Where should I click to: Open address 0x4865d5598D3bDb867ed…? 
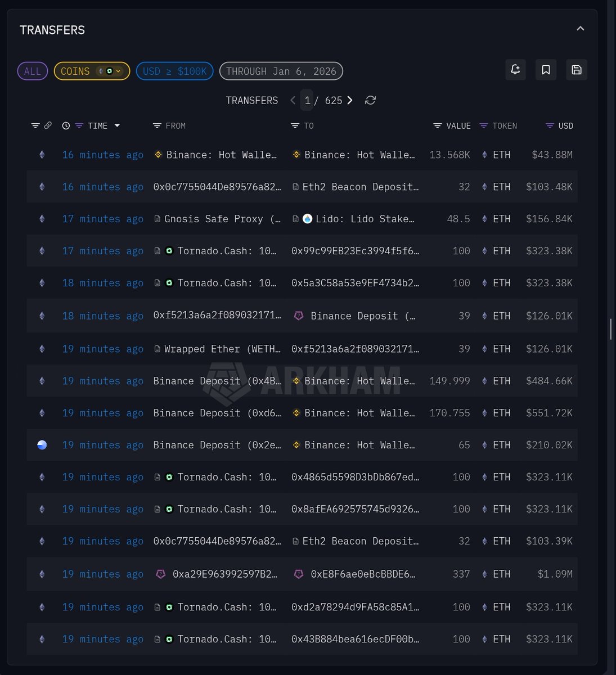pos(355,477)
